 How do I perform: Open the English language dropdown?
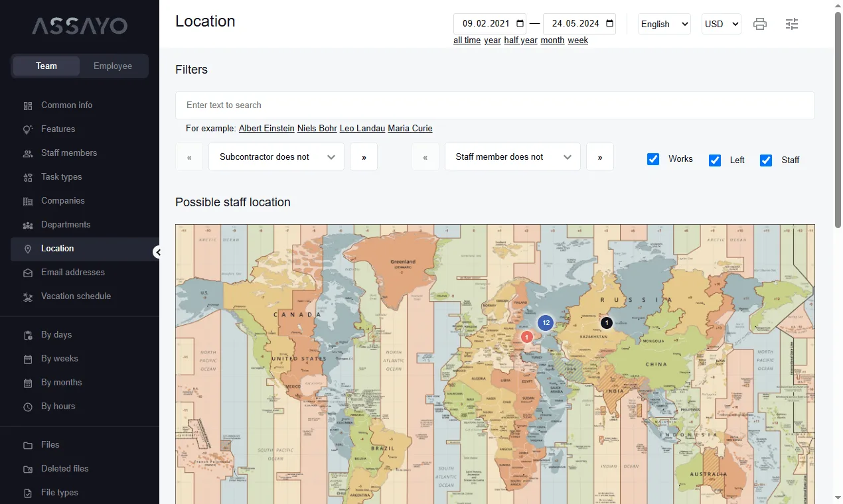point(664,24)
